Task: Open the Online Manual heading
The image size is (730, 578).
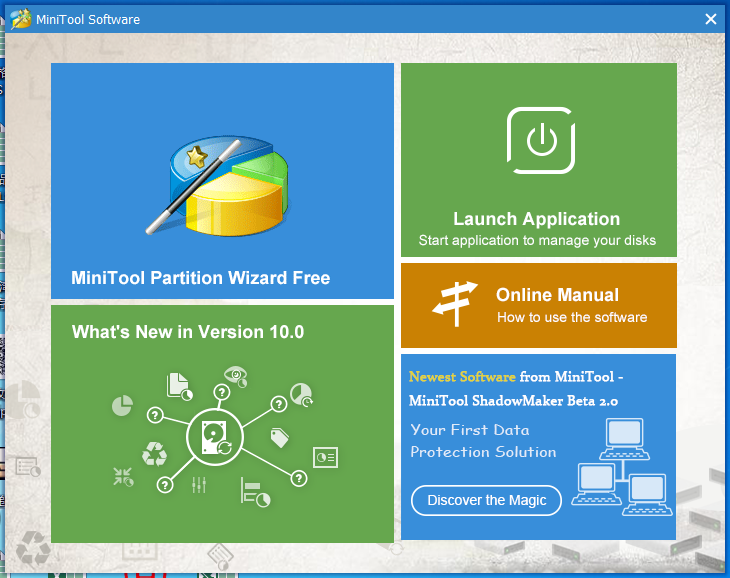Action: pos(557,295)
